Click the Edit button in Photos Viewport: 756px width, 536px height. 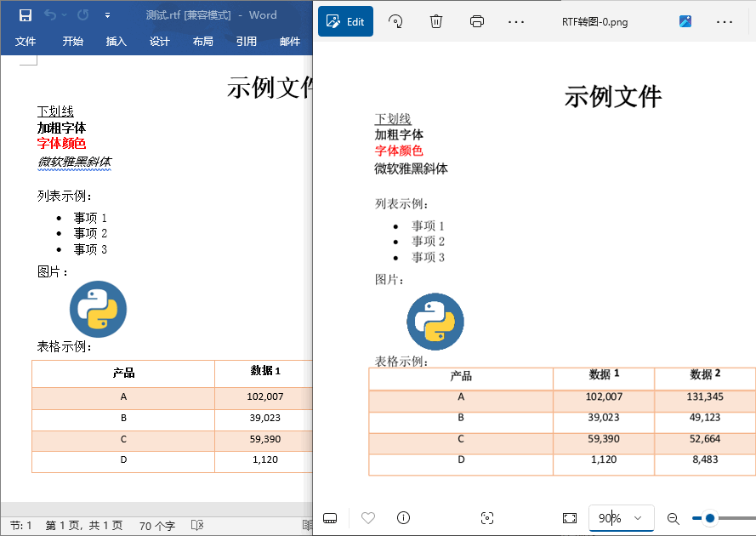pyautogui.click(x=345, y=21)
